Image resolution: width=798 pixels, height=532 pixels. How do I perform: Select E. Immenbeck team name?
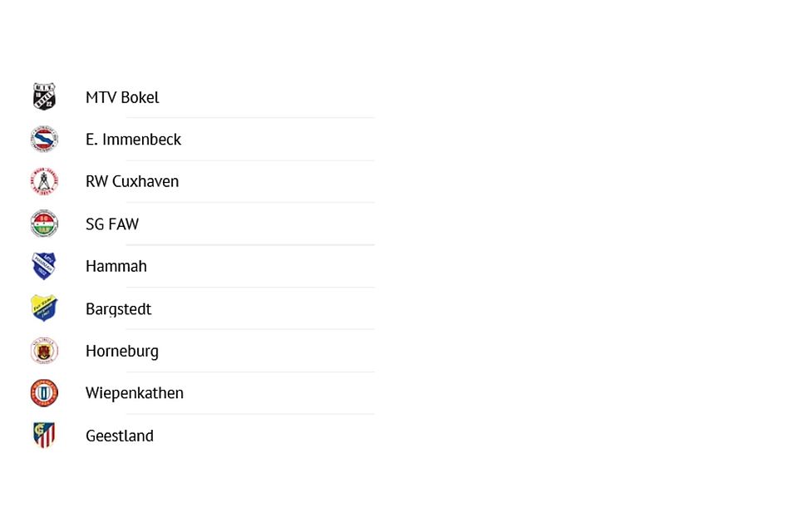(133, 140)
